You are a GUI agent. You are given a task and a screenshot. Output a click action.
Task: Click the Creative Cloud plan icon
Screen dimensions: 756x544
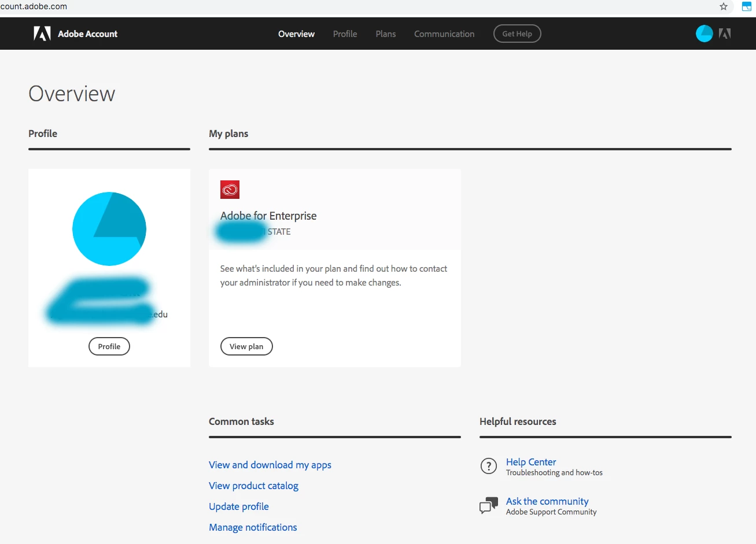coord(230,190)
